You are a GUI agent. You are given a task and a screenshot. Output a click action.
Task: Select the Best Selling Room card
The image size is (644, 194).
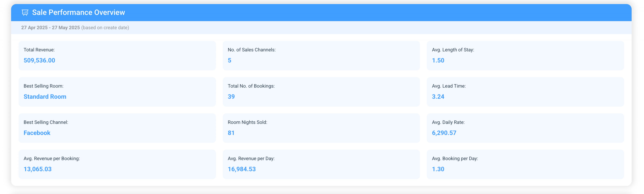117,92
